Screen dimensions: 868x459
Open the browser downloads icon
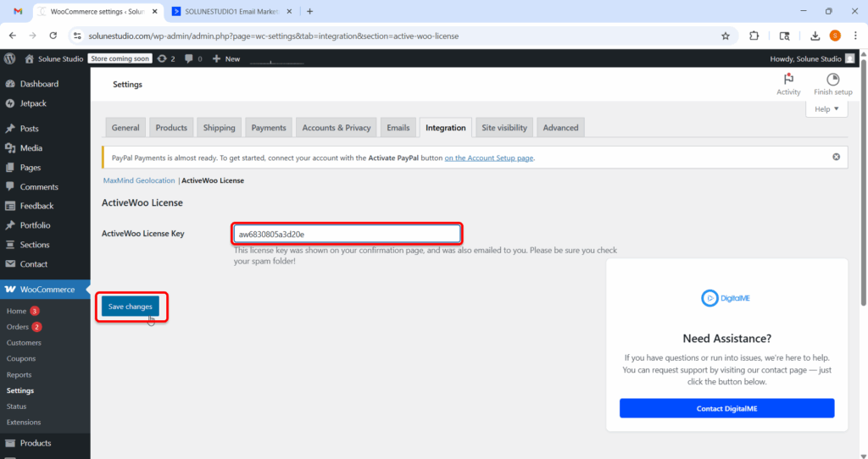click(815, 36)
